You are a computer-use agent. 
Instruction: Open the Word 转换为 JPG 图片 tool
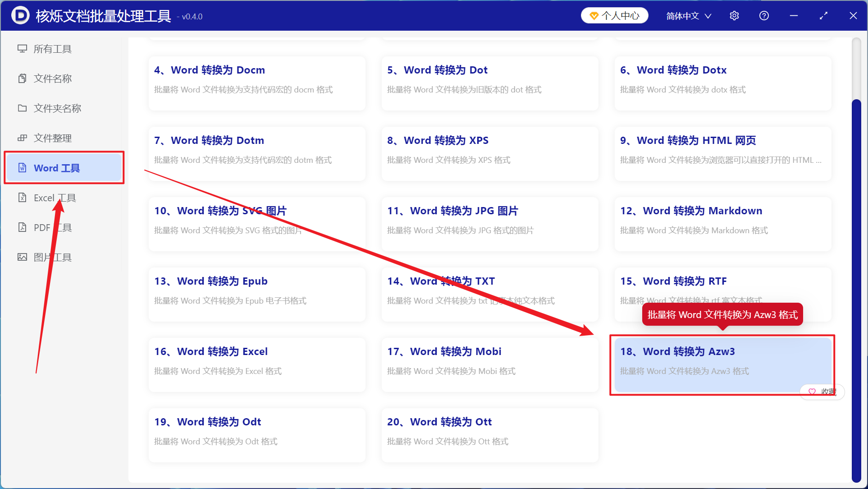(490, 224)
